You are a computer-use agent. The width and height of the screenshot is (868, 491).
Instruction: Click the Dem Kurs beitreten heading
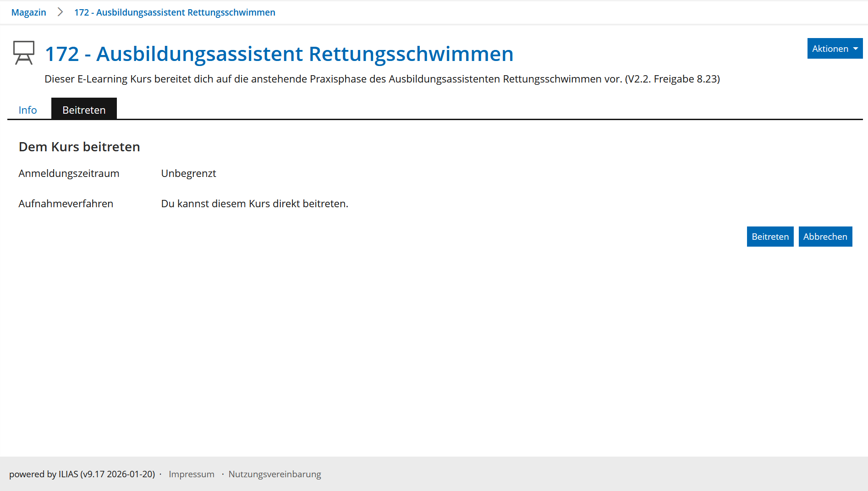point(79,147)
